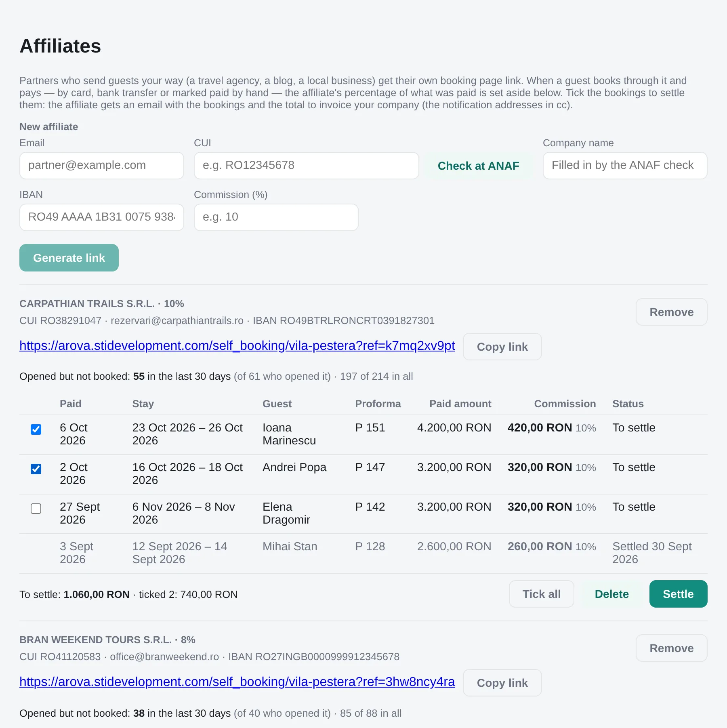The image size is (727, 728).
Task: Focus the new affiliate Email field
Action: point(102,166)
